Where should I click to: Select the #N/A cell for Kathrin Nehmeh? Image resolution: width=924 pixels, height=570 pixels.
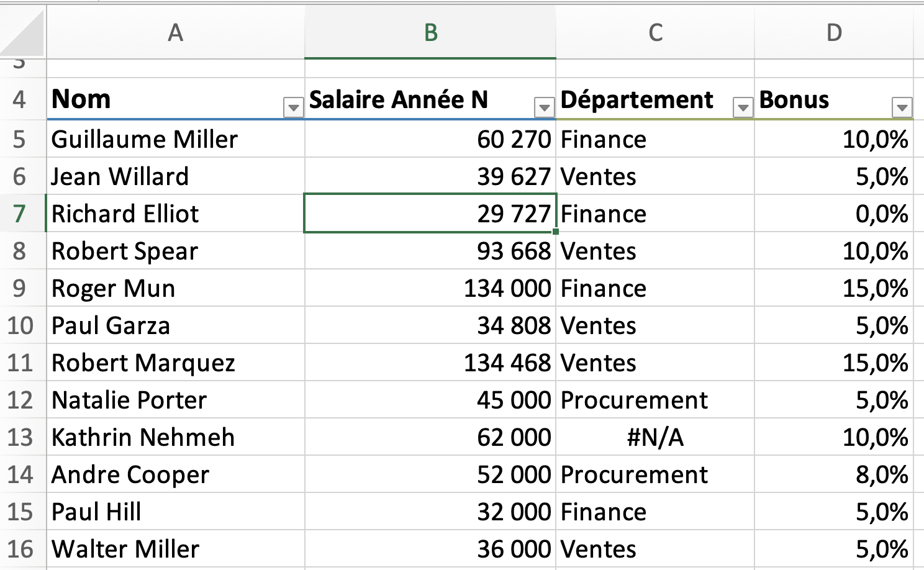coord(654,437)
